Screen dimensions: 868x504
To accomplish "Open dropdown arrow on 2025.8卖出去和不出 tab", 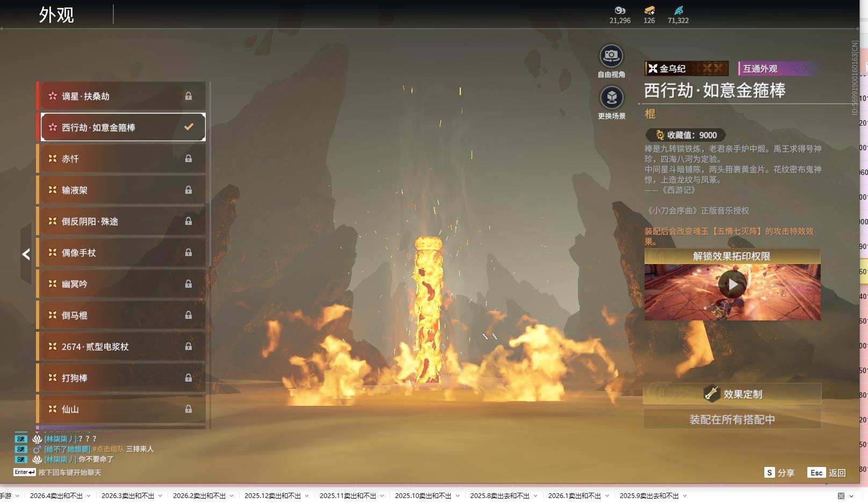I will [x=536, y=495].
